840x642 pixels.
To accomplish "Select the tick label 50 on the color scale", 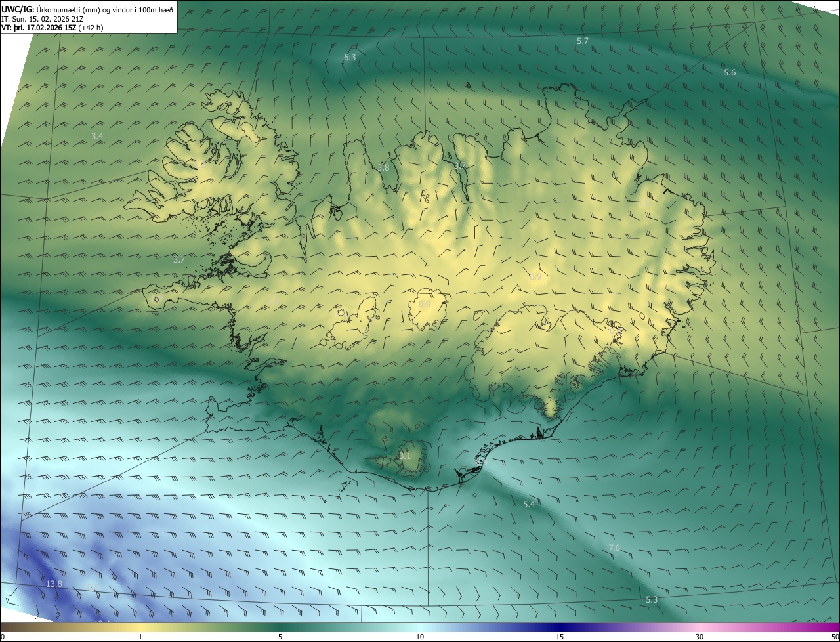I will [835, 637].
